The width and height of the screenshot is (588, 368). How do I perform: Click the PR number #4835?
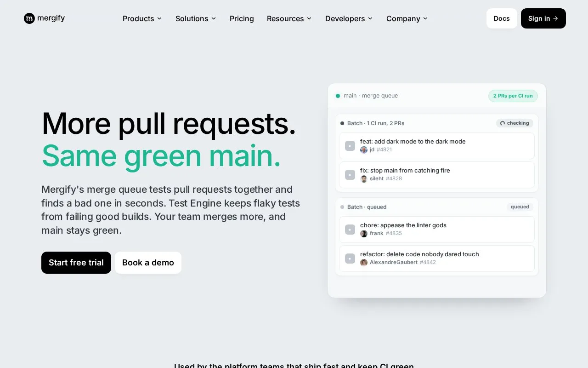coord(394,234)
